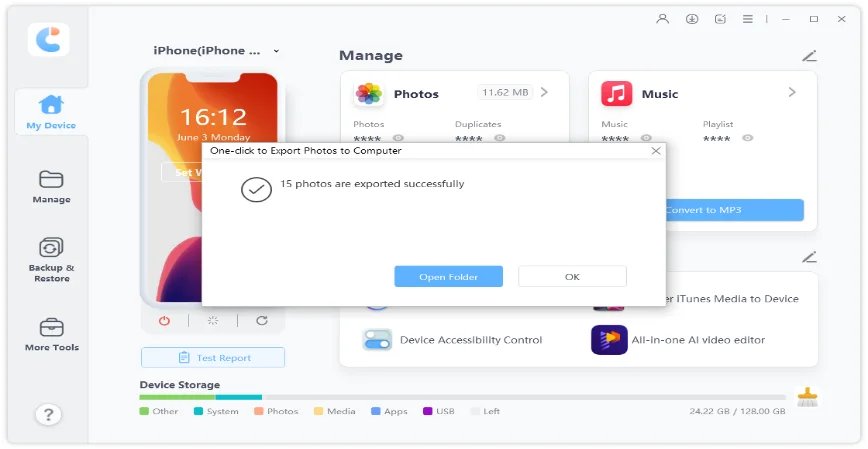Screen dimensions: 868x449
Task: Click the Device Storage heading
Action: 180,385
